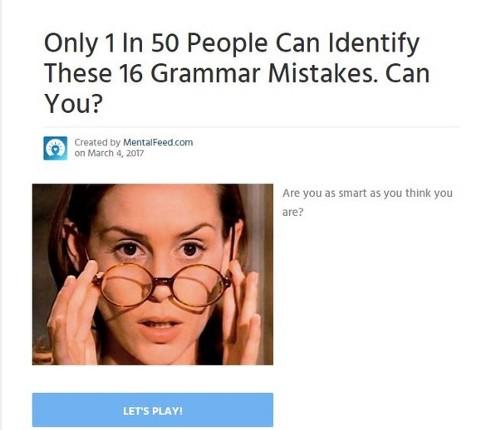Screen dimensions: 500x430
Task: Click the word 'Only' starting the headline
Action: click(x=71, y=44)
